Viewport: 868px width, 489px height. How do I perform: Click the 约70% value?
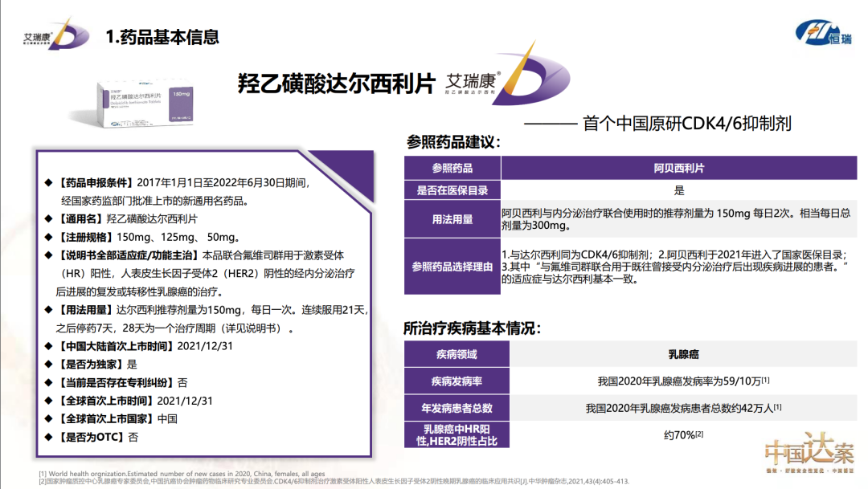[684, 434]
